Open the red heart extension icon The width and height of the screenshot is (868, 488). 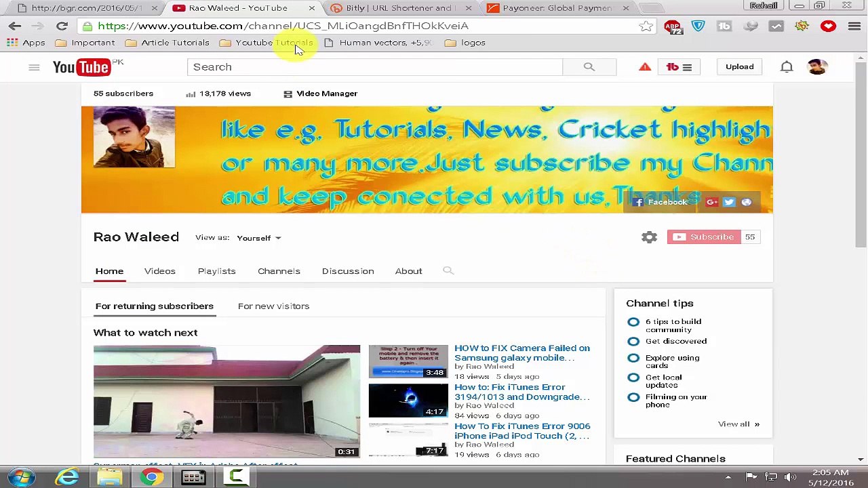(828, 26)
